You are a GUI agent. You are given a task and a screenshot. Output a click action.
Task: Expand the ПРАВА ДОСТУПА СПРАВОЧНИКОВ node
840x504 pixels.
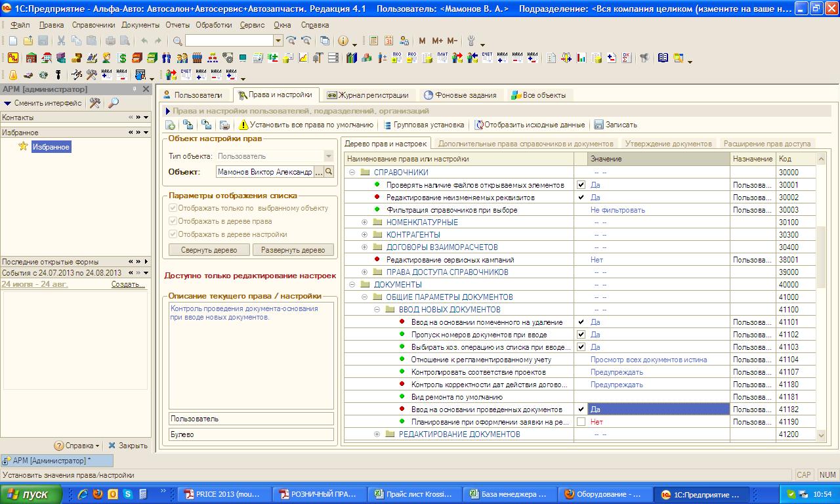[x=365, y=272]
